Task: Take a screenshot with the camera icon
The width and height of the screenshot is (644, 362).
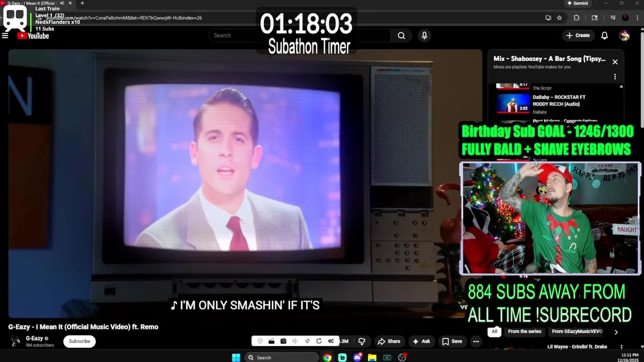Action: coord(283,341)
